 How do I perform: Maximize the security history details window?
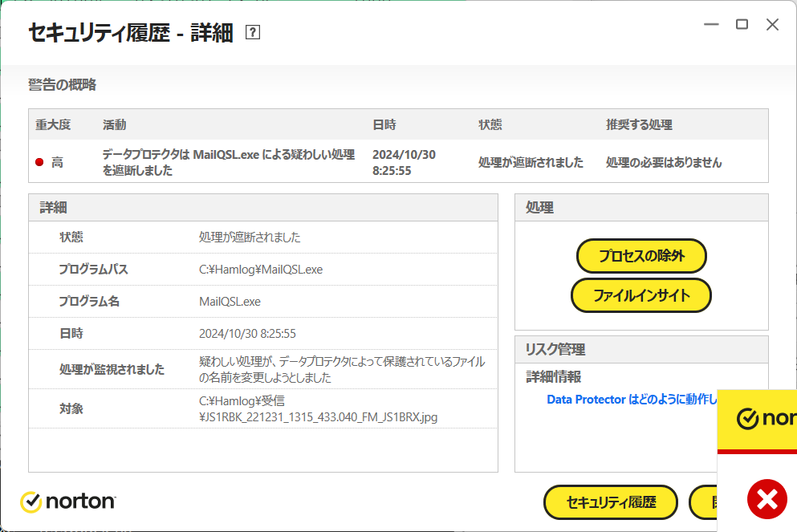click(x=742, y=25)
